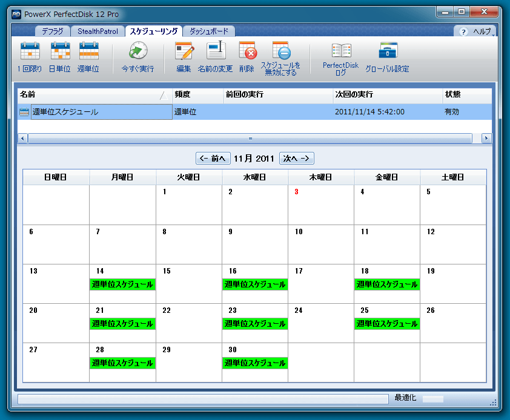Go to next month with 次へ button
The height and width of the screenshot is (420, 510).
click(x=296, y=159)
